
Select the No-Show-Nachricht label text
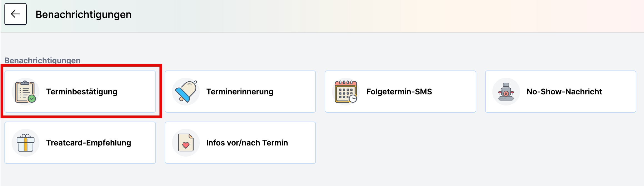pyautogui.click(x=564, y=92)
